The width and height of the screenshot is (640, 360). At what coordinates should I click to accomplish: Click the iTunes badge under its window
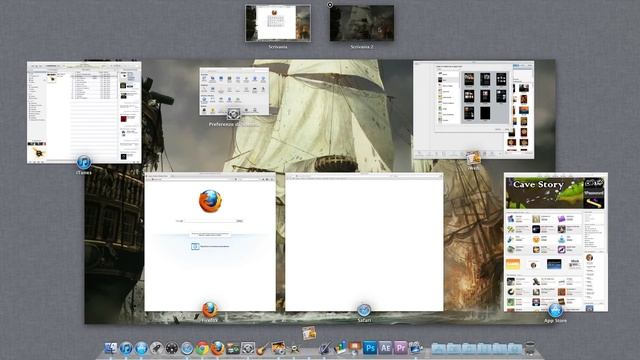[x=84, y=162]
